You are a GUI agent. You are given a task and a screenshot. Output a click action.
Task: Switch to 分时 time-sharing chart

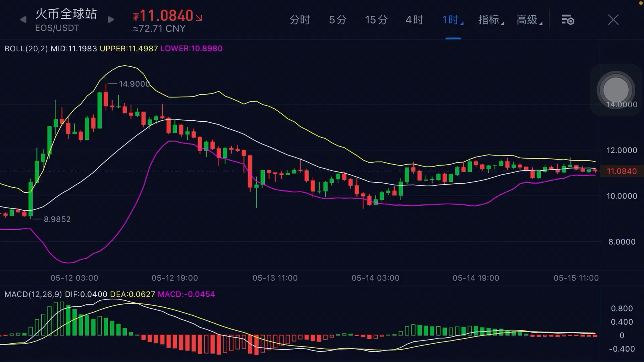point(300,20)
